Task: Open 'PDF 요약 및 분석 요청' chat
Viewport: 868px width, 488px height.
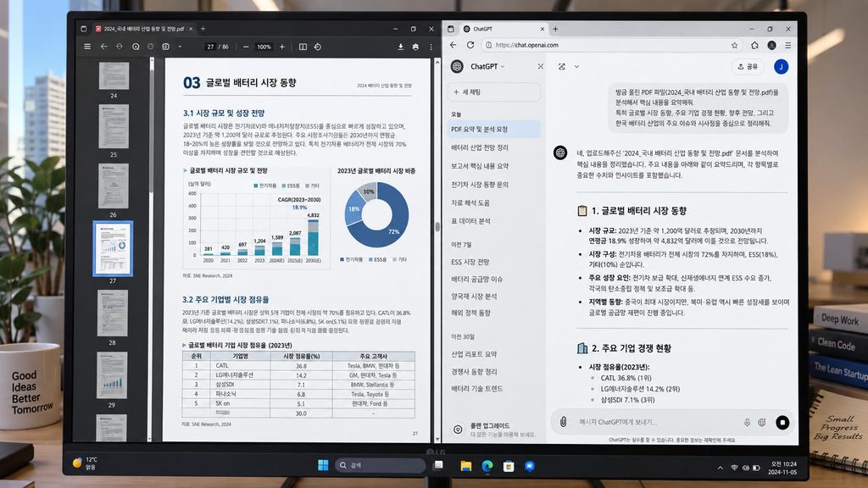Action: pyautogui.click(x=494, y=129)
